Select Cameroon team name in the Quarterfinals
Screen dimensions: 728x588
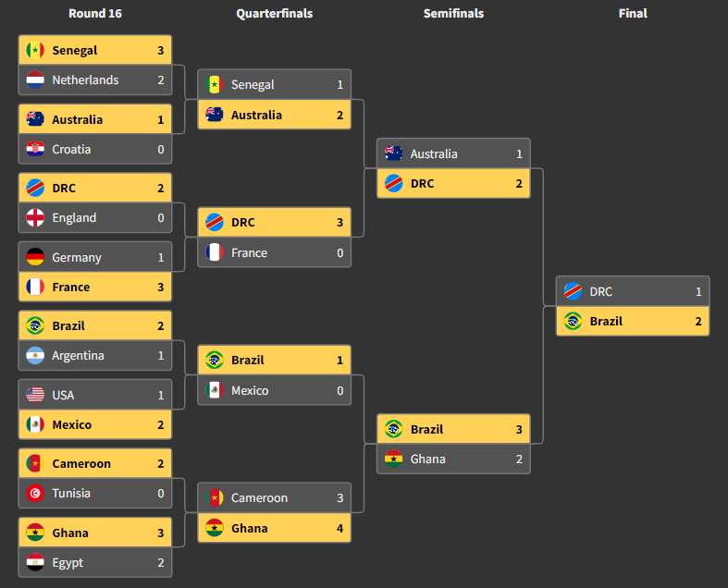[x=259, y=498]
